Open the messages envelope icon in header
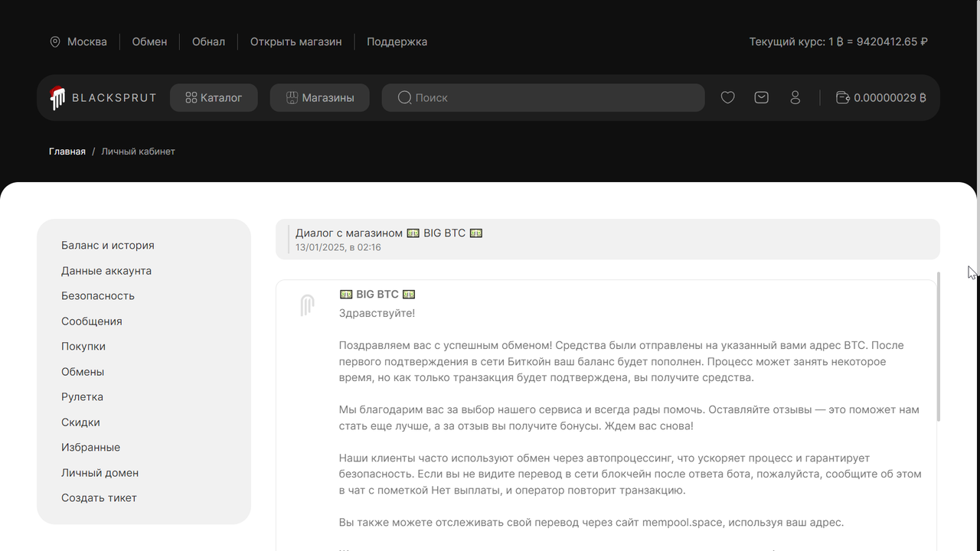This screenshot has width=980, height=551. [x=761, y=97]
